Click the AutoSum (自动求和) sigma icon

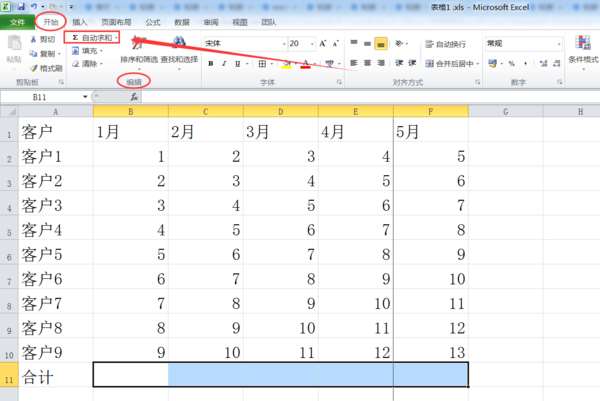[75, 37]
